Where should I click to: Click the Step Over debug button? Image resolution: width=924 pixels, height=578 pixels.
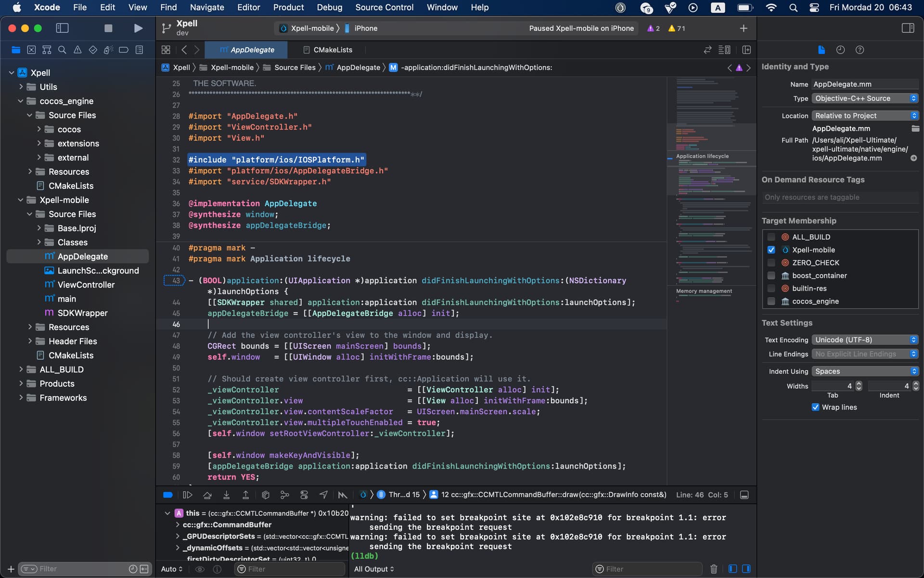207,495
